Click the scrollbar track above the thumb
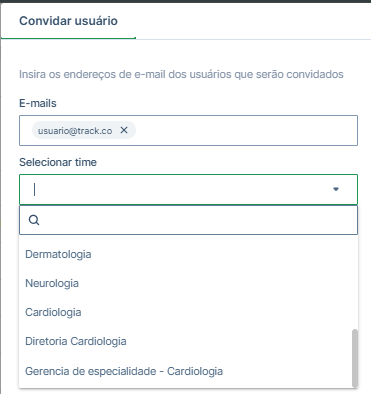The image size is (371, 394). [355, 283]
